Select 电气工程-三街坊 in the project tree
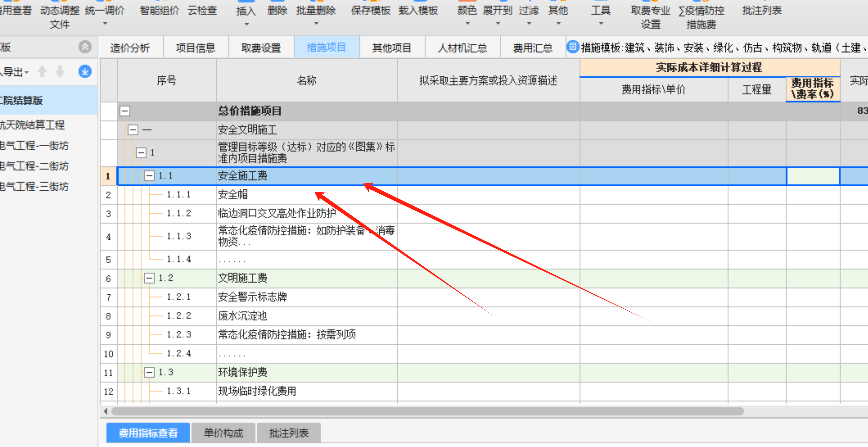 (x=34, y=186)
